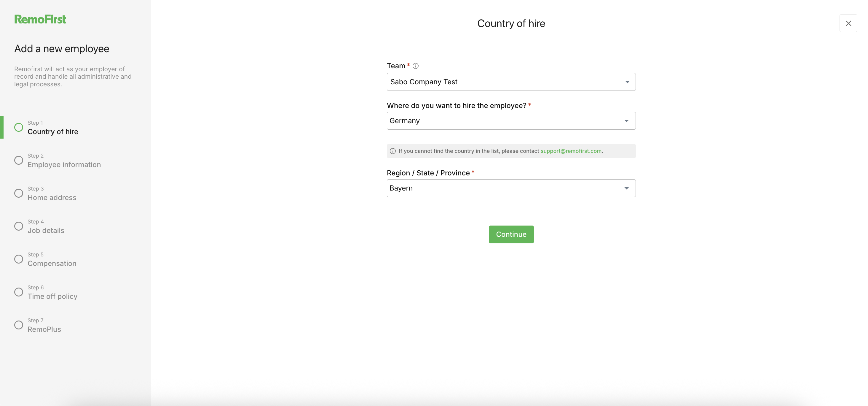The width and height of the screenshot is (868, 406).
Task: Click the 'Where do you want to hire the employee?' label
Action: pos(456,106)
